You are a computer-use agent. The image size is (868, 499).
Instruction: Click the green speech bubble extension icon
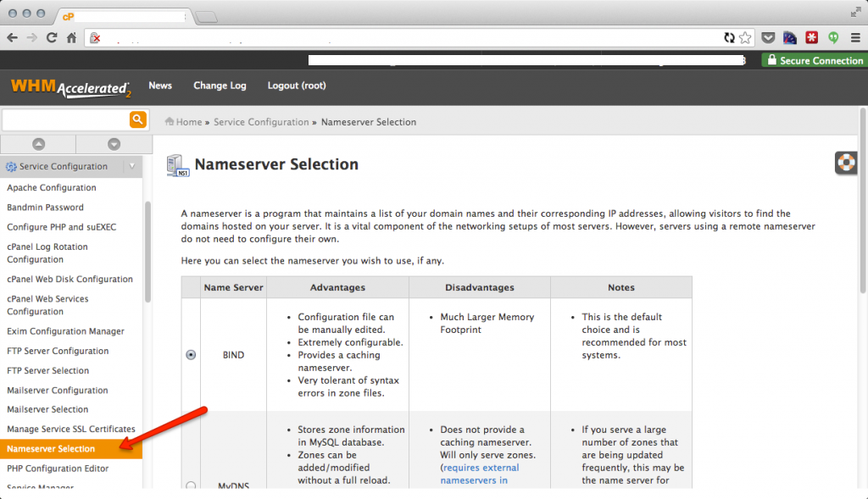833,37
